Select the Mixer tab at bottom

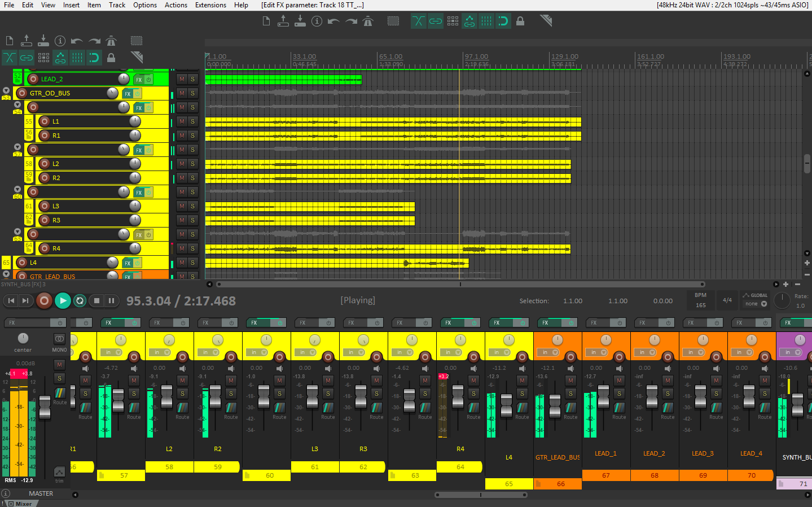click(20, 504)
